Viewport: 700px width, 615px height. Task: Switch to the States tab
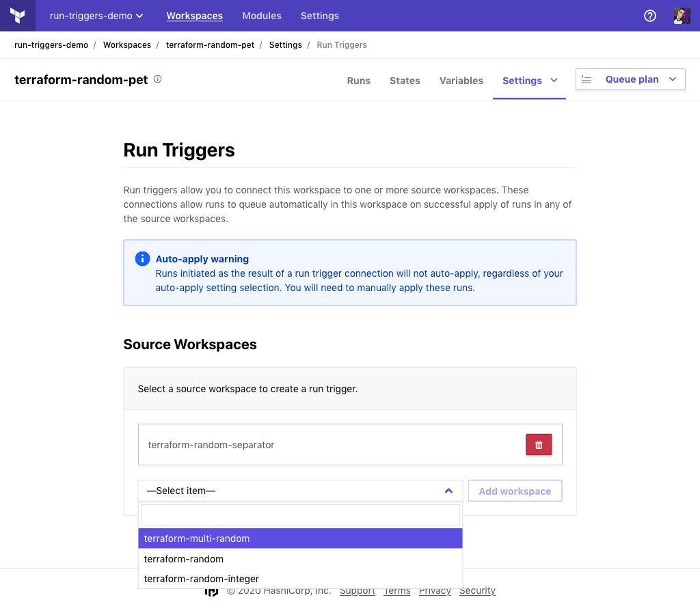coord(405,81)
